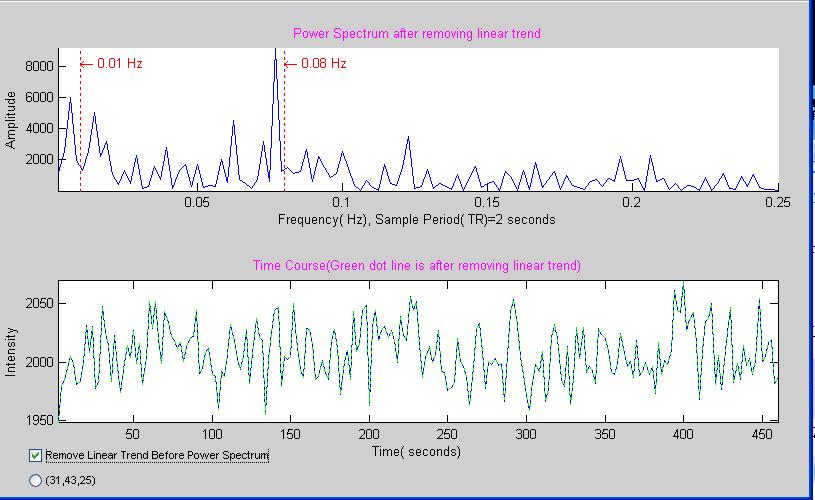This screenshot has height=500, width=815.
Task: Uncheck Remove Linear Trend Before Power Spectrum
Action: (35, 456)
